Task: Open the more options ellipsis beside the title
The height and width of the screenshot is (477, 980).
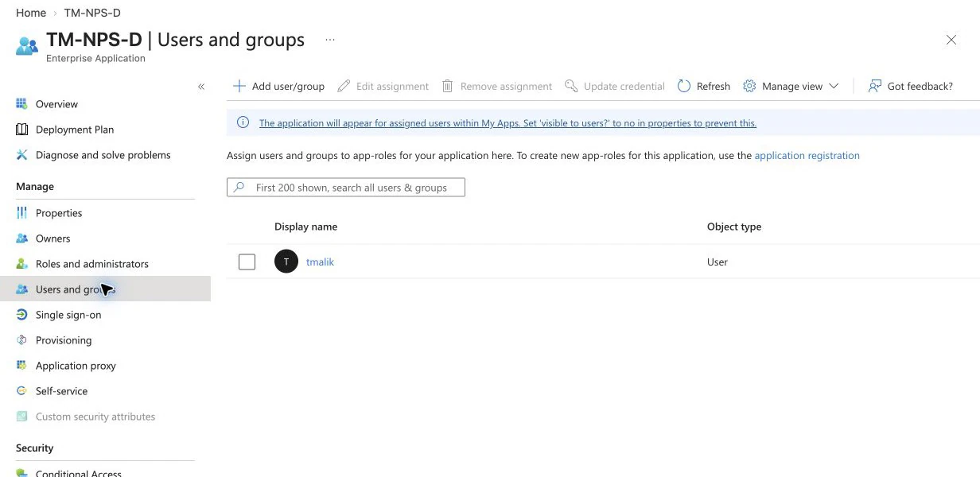Action: (330, 40)
